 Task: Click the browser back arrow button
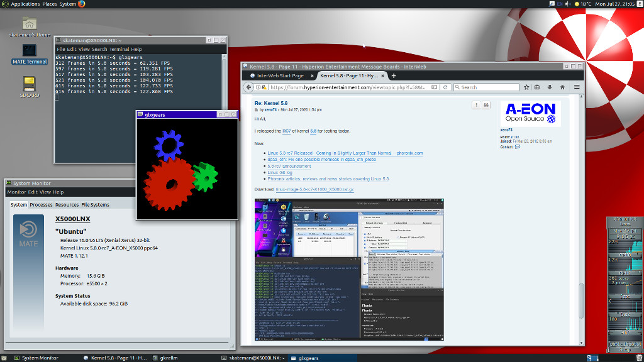click(248, 87)
